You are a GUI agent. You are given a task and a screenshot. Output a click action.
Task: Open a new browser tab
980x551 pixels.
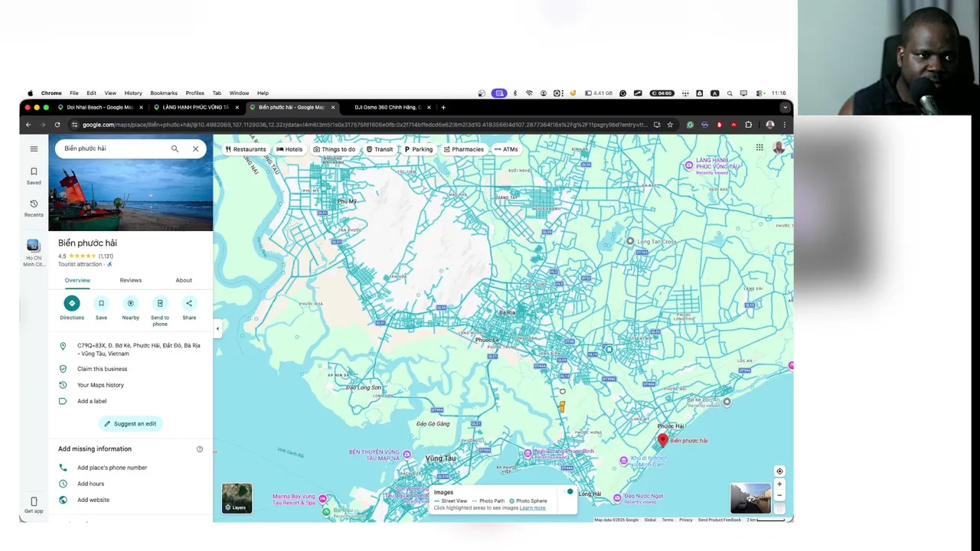(443, 107)
